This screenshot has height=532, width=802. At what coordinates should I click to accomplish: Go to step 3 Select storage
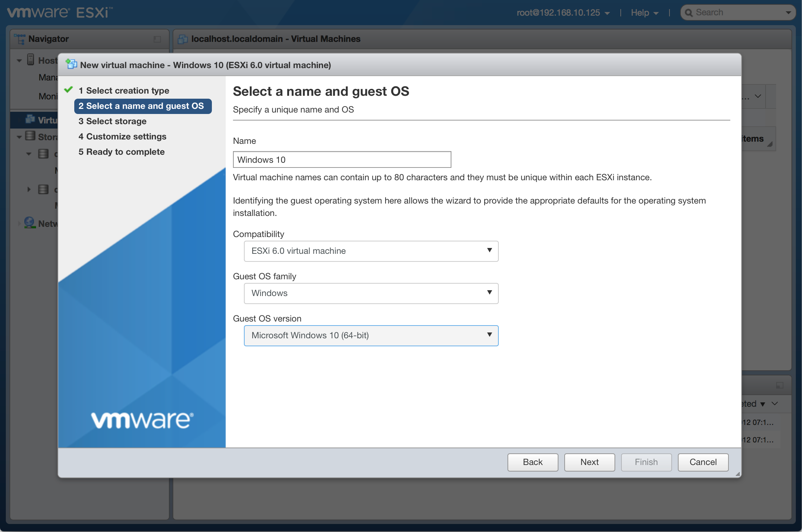point(112,121)
